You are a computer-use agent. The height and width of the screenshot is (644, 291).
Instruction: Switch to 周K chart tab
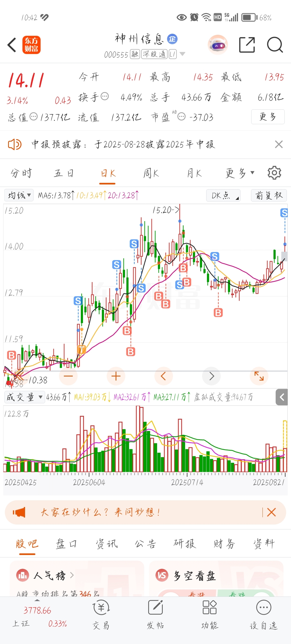pos(151,173)
